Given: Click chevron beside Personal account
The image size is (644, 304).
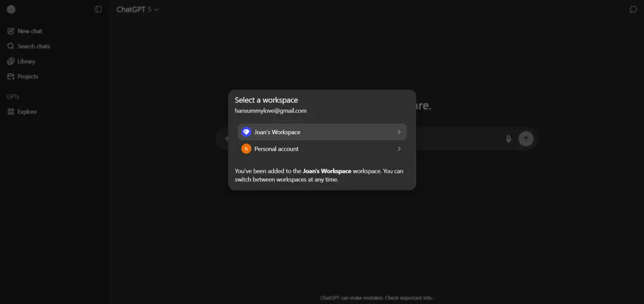Looking at the screenshot, I should tap(399, 149).
